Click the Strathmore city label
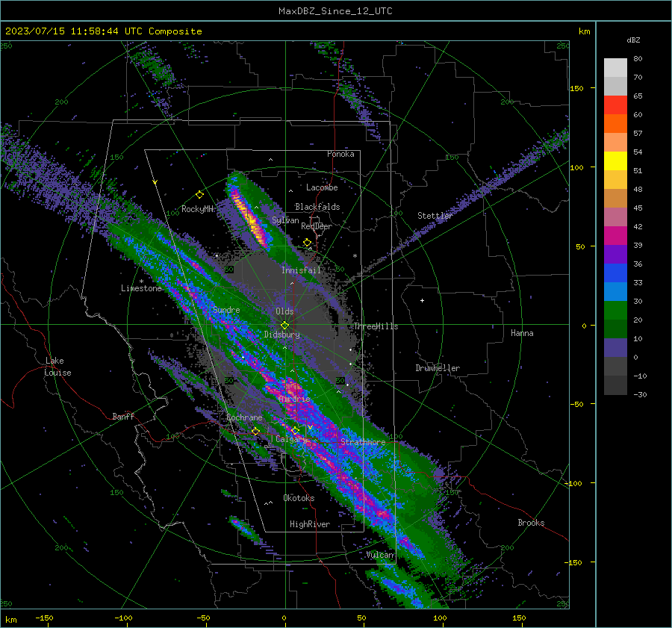The image size is (672, 628). pyautogui.click(x=363, y=442)
